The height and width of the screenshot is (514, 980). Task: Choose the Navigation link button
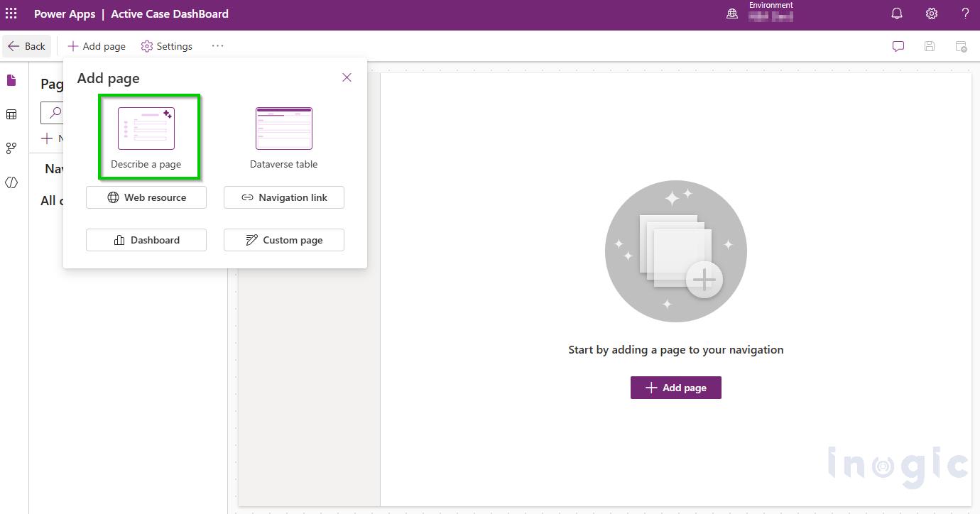tap(284, 197)
